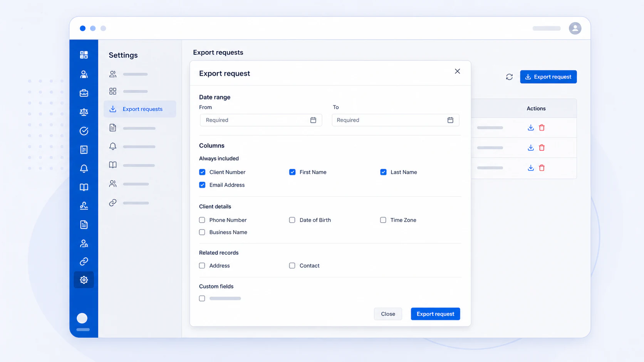Enable the Phone Number checkbox
The height and width of the screenshot is (362, 644).
click(x=202, y=220)
